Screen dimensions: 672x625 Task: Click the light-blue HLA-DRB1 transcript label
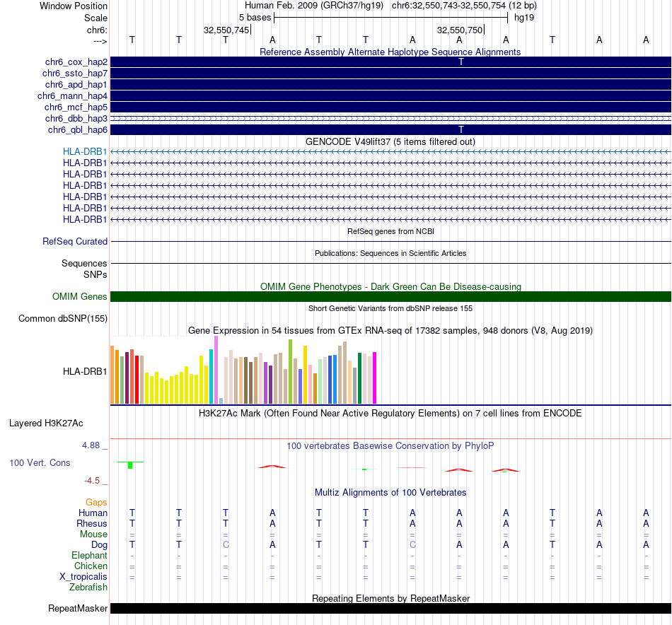85,151
